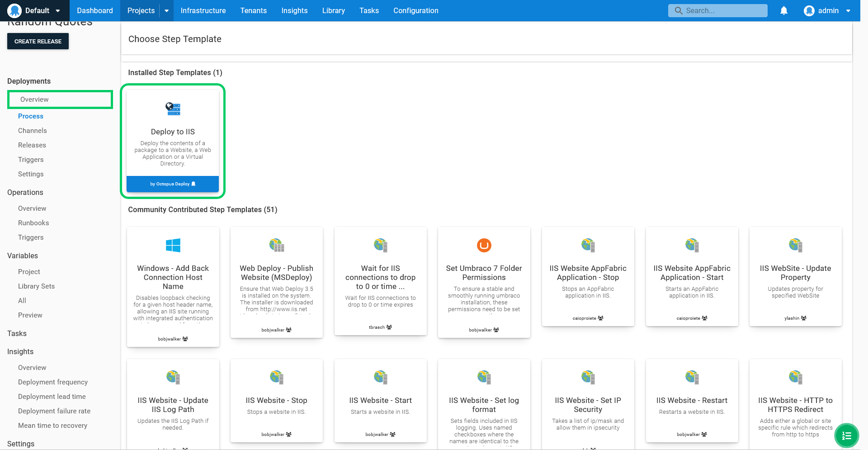
Task: Click the IIS Website Start icon
Action: tap(381, 377)
